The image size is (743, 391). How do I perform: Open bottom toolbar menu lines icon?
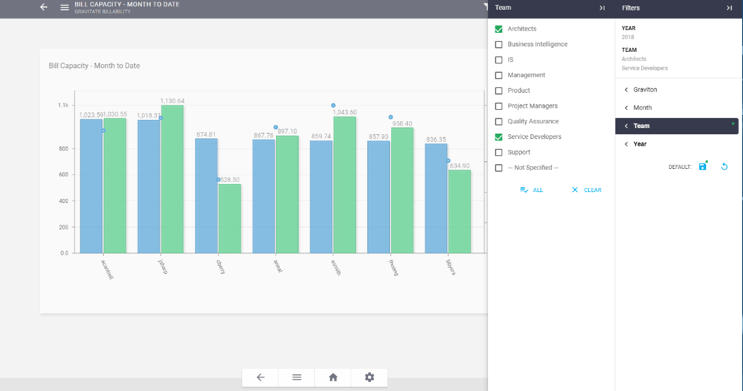point(297,377)
